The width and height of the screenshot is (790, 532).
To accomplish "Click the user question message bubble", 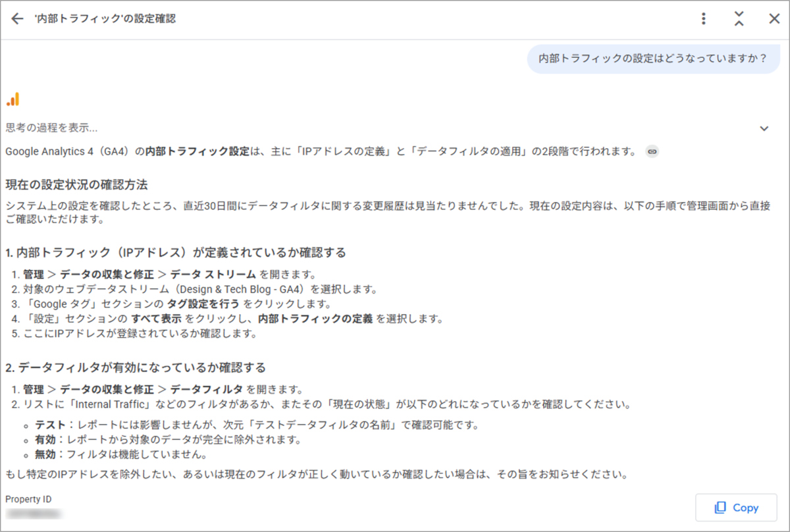I will pyautogui.click(x=653, y=58).
